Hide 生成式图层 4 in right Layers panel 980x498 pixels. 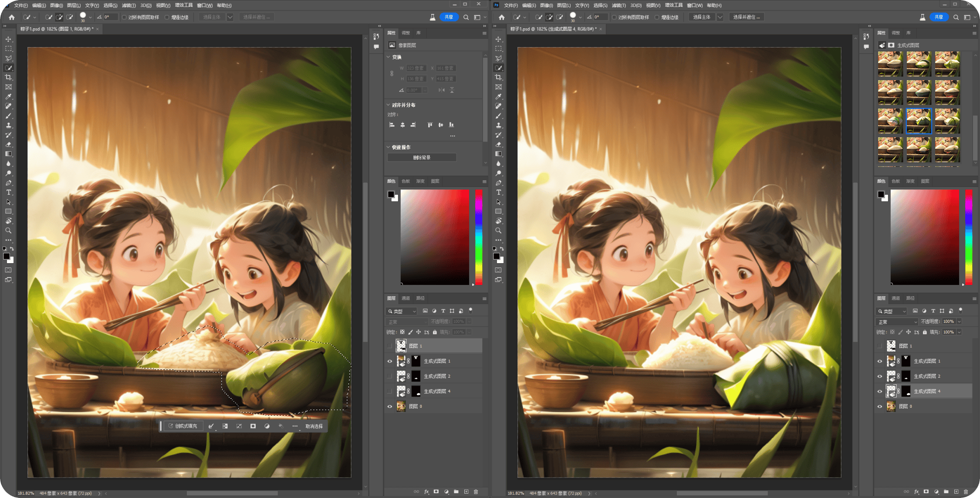pos(879,391)
